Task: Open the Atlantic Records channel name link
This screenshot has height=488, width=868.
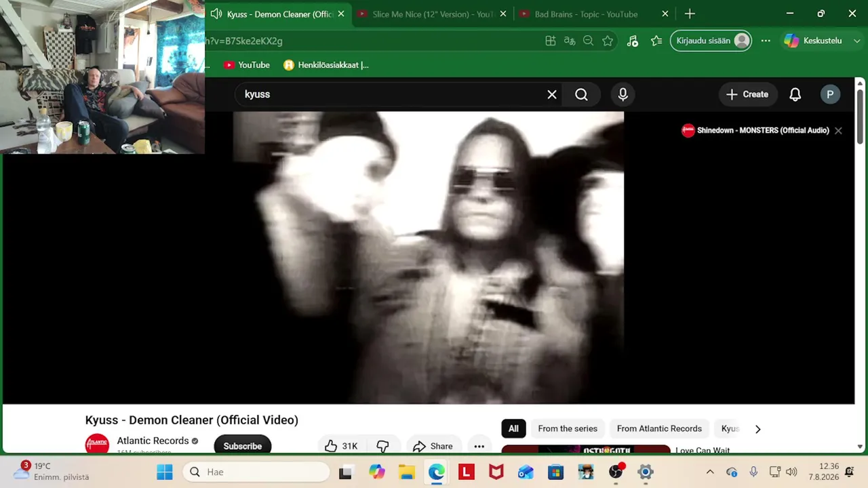Action: click(x=153, y=441)
